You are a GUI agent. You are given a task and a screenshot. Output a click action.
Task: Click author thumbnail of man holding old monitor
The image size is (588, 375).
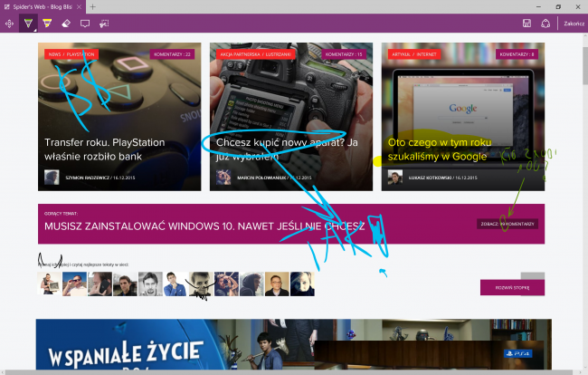pyautogui.click(x=49, y=284)
